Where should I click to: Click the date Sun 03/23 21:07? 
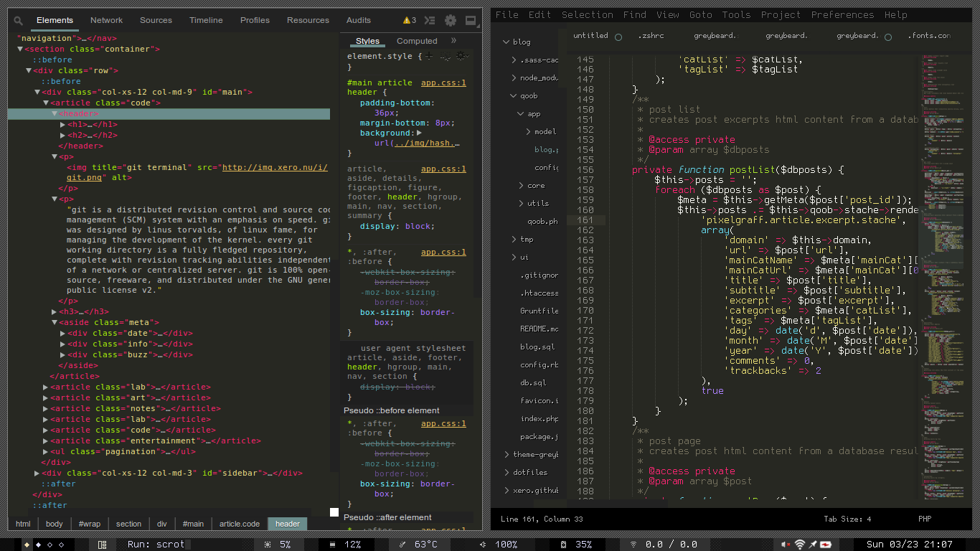point(910,545)
